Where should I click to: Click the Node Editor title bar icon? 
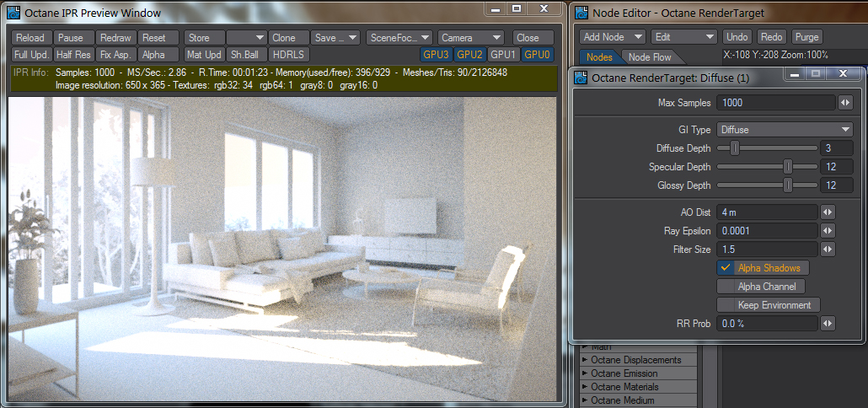[581, 12]
